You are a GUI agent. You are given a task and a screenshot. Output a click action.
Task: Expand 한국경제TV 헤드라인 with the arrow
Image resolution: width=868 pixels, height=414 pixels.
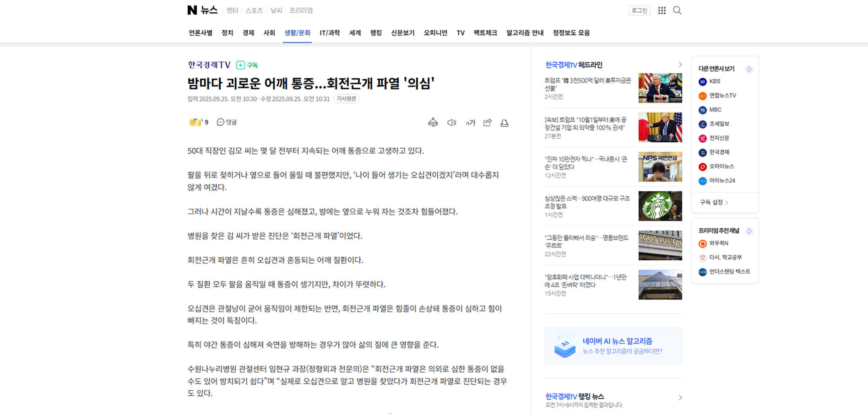point(680,65)
